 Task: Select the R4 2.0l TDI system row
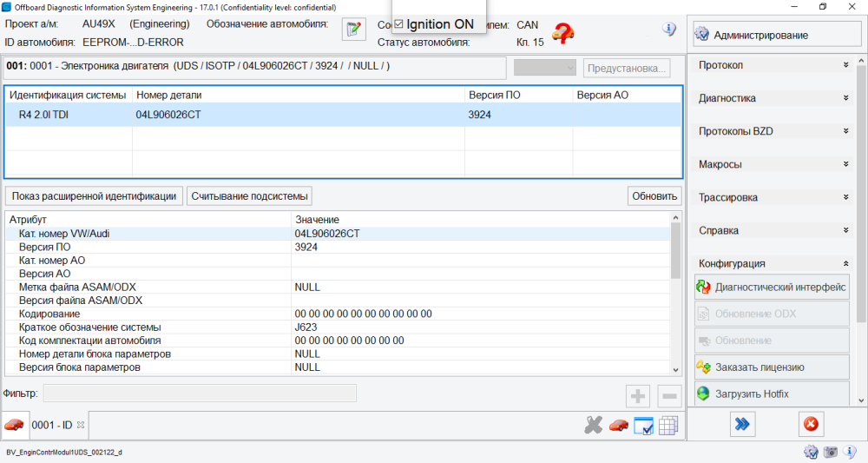343,115
